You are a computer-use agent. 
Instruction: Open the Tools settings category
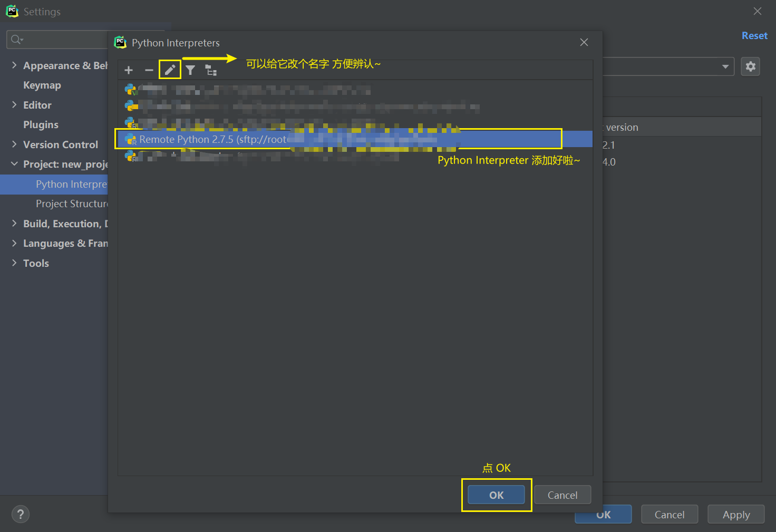[36, 263]
